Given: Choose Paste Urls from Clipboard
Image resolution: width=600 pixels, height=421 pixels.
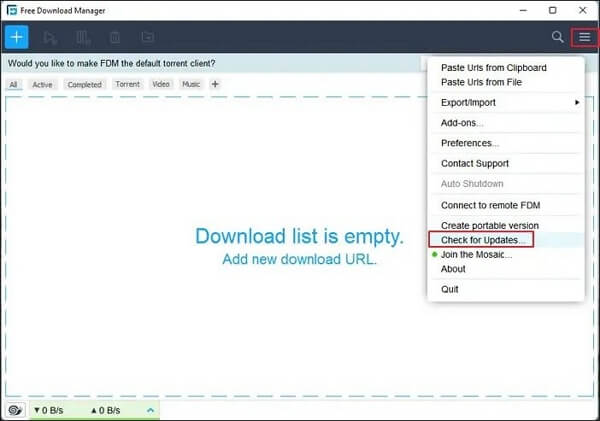Looking at the screenshot, I should pos(506,68).
